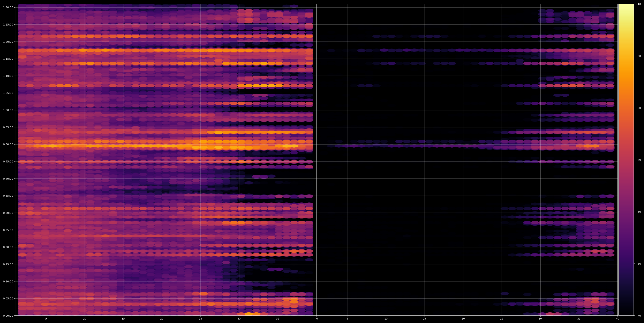Screen dimensions: 644x323
Task: Click x-axis tick 20 of the right heatmap
Action: click(463, 319)
